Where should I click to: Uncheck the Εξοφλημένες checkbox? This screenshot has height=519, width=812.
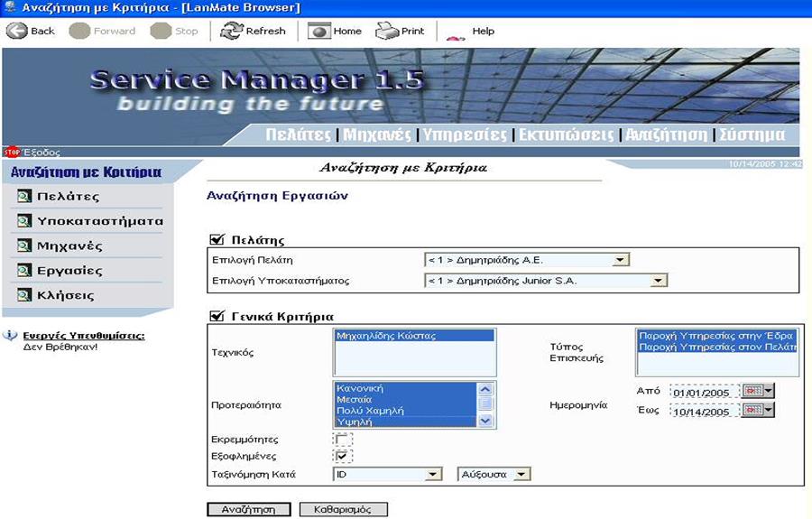tap(342, 457)
